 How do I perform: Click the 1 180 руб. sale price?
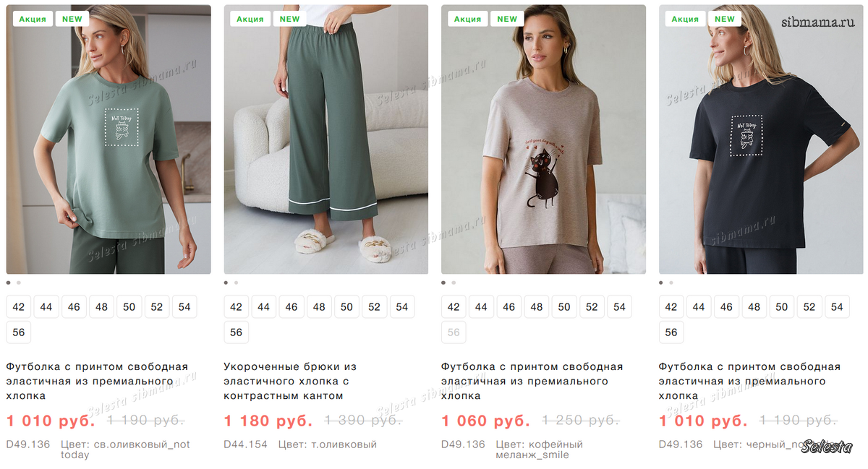[x=268, y=421]
